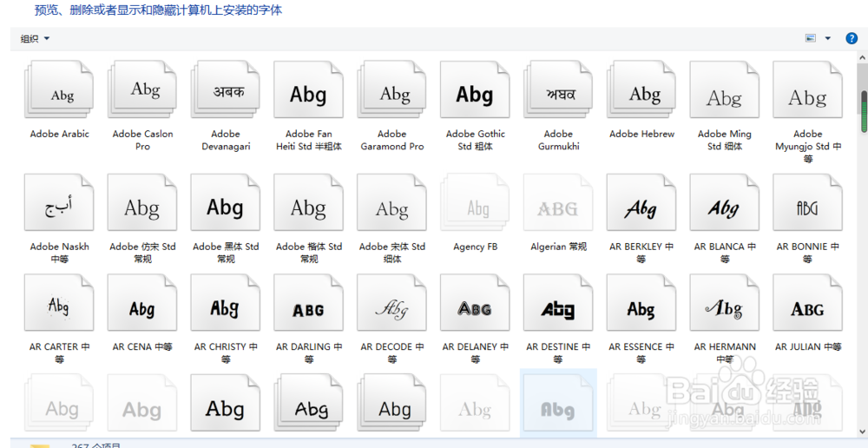
Task: Choose the AR DELANEY font icon
Action: (475, 303)
